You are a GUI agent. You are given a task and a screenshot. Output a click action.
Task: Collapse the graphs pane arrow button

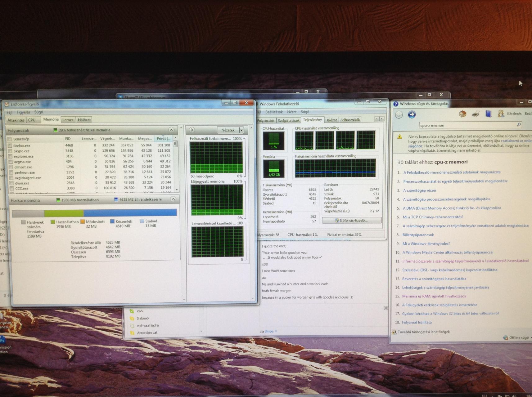click(192, 130)
